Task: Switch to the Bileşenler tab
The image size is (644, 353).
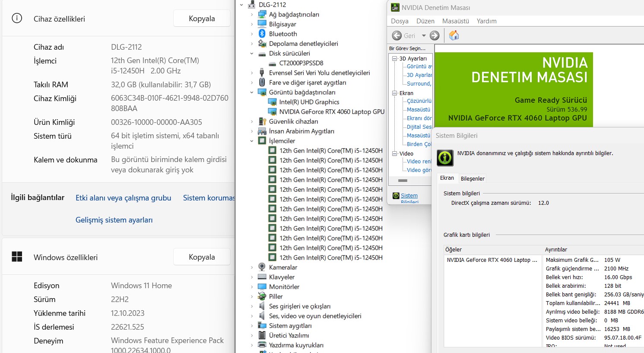Action: coord(473,178)
